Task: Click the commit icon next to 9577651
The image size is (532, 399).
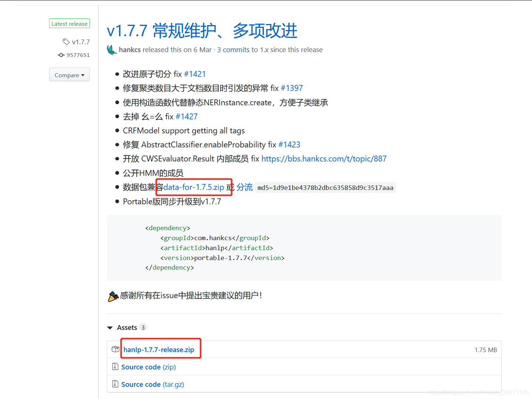Action: (x=61, y=55)
